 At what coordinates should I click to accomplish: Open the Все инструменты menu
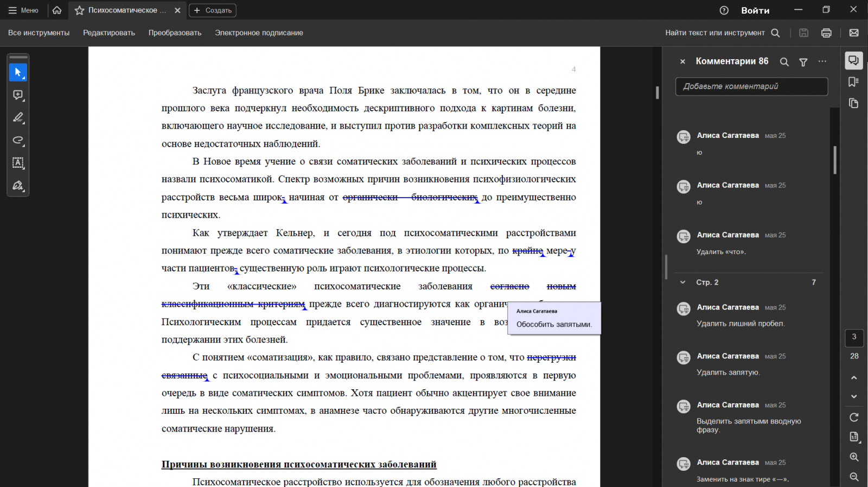(39, 33)
